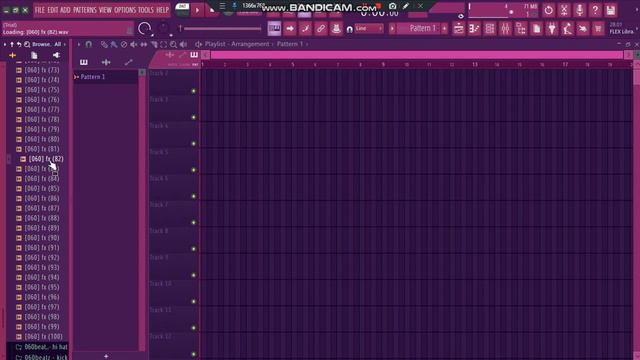Click the browser plus tab icon
The image size is (640, 360).
(x=12, y=55)
